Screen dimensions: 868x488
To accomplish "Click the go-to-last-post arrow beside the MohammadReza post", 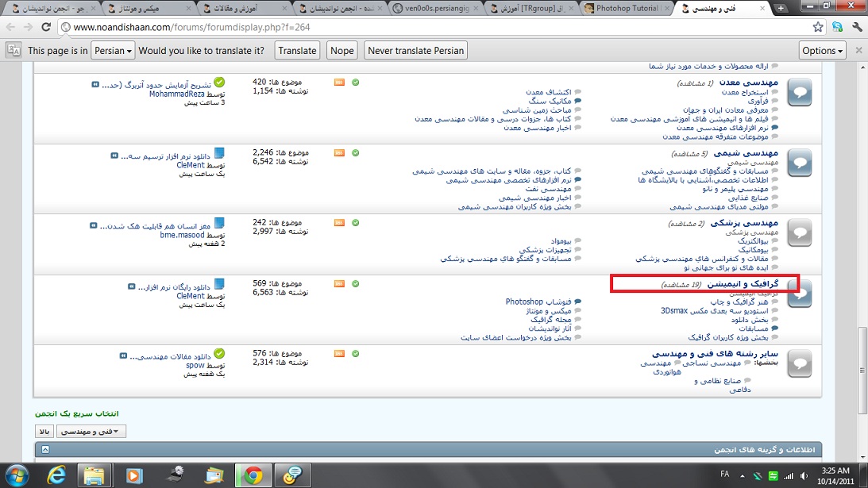I will [95, 83].
